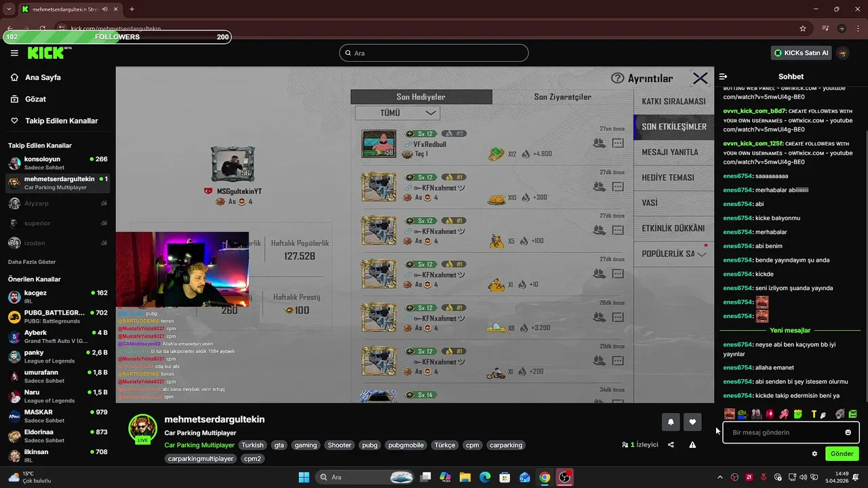
Task: Open Gözat in the sidebar
Action: 35,99
